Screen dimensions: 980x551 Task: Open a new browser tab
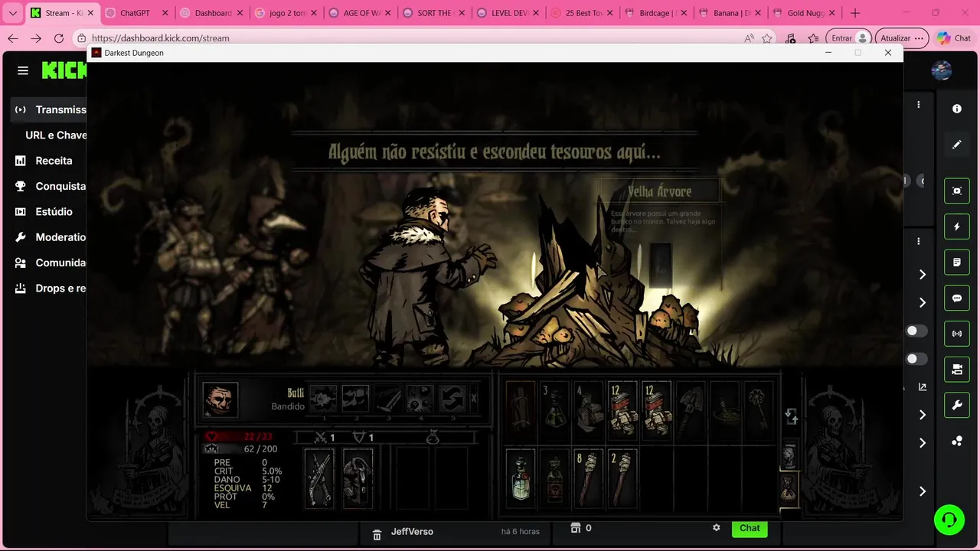(x=855, y=13)
